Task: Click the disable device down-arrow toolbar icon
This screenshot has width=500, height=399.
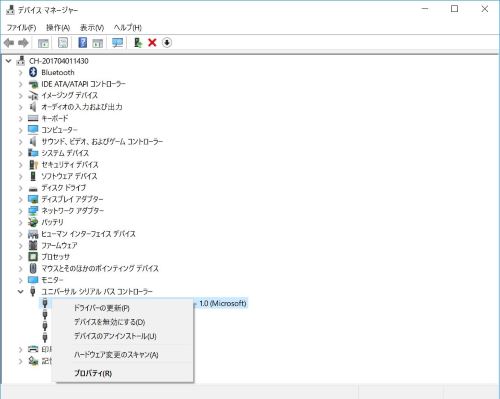Action: [167, 43]
